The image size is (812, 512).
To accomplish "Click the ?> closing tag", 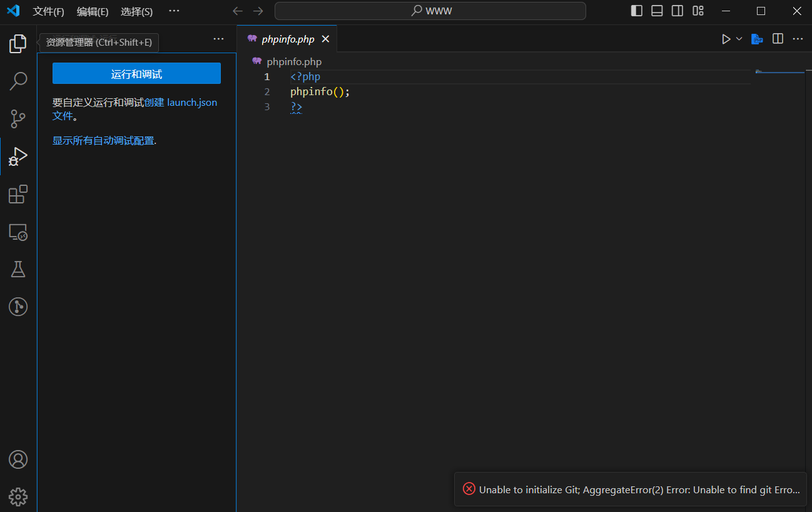I will (x=297, y=107).
